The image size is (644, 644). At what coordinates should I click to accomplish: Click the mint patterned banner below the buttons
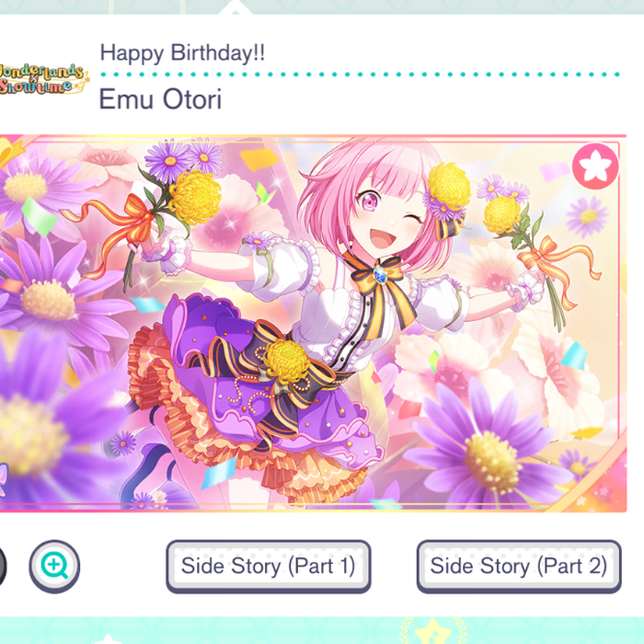[322, 630]
